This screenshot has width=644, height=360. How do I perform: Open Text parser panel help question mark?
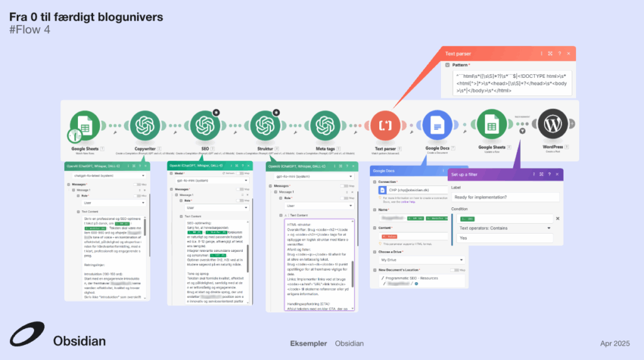click(559, 54)
